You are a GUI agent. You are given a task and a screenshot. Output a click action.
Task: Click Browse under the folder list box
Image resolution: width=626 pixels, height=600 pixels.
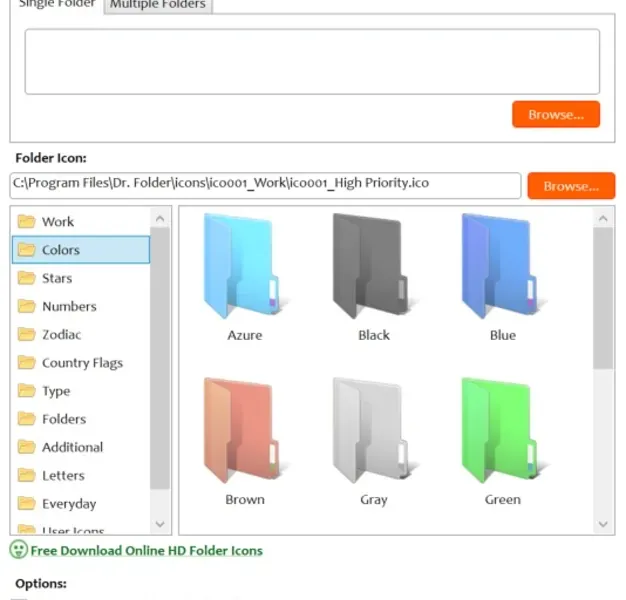[556, 115]
